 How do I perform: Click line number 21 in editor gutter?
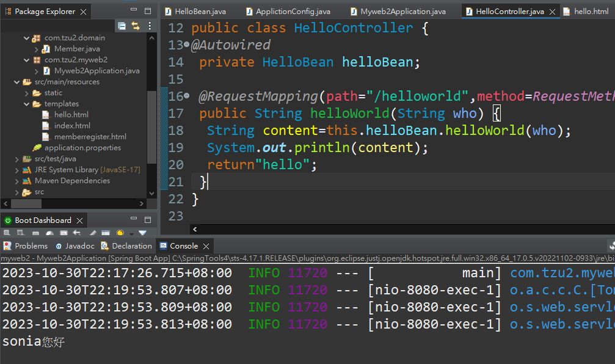tap(176, 181)
